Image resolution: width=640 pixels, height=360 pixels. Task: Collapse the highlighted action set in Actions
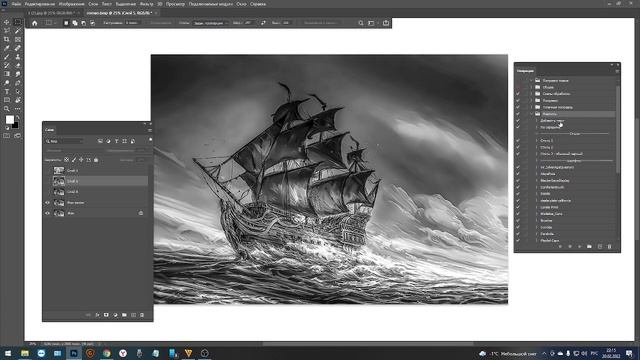point(531,114)
